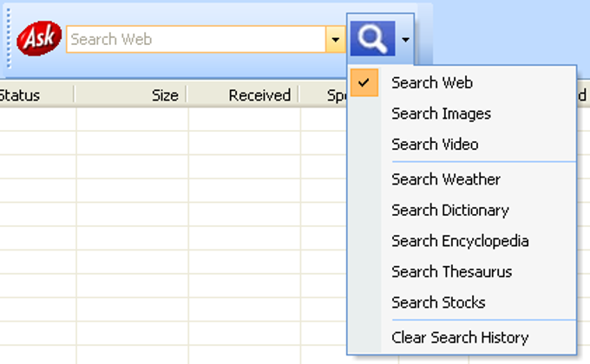Sort by the Status column header
The image size is (590, 364).
(x=36, y=94)
